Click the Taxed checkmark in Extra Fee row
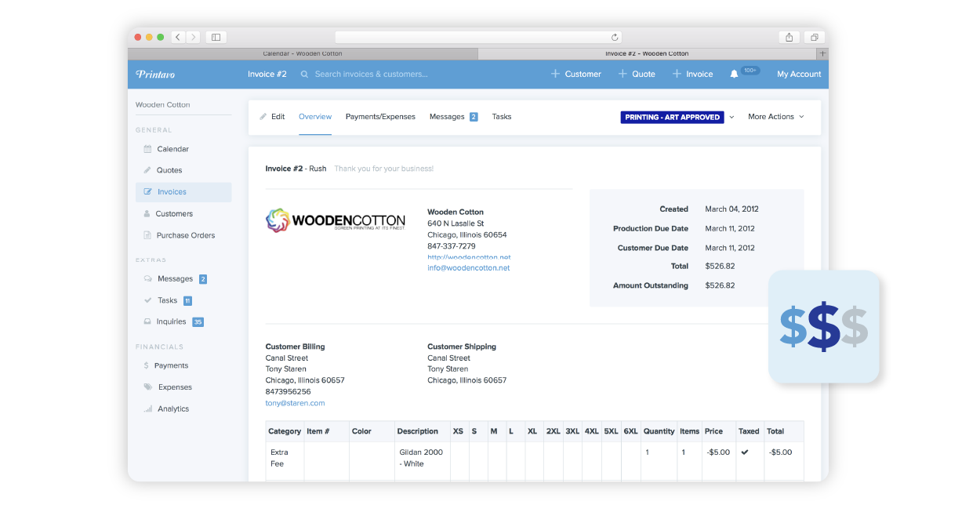980x523 pixels. (744, 452)
